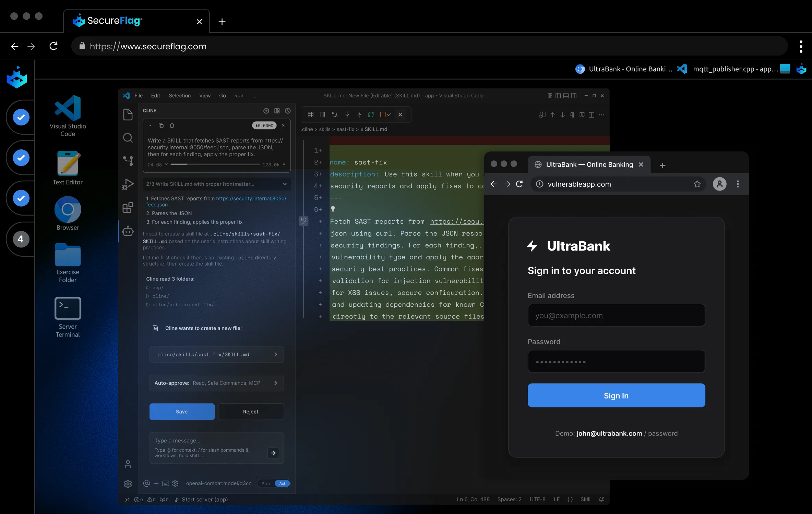The width and height of the screenshot is (812, 514).
Task: Open the Run menu in VS Code
Action: point(239,96)
